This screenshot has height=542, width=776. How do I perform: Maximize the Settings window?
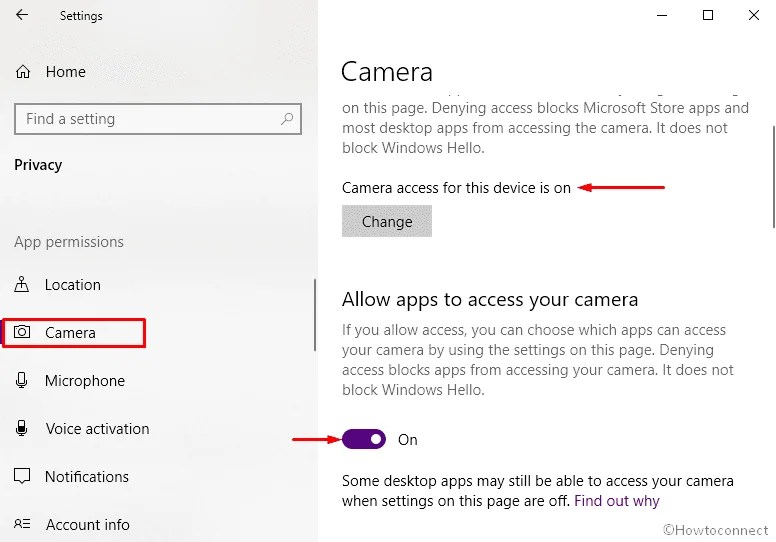coord(708,15)
